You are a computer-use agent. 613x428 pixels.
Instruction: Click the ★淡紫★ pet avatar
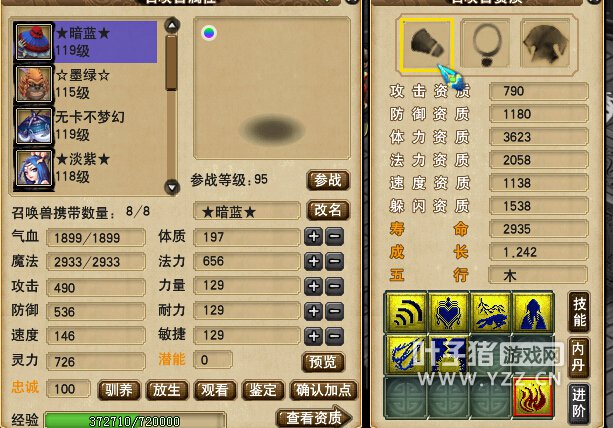34,168
